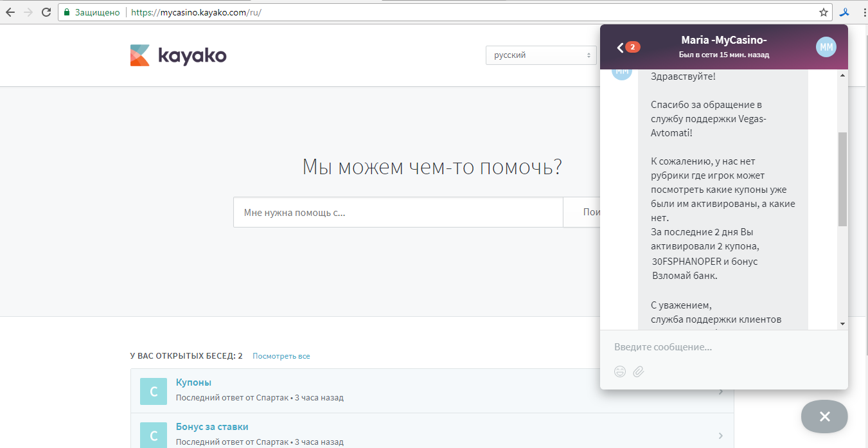Click Был в сети 15 мин. назад

click(x=724, y=55)
